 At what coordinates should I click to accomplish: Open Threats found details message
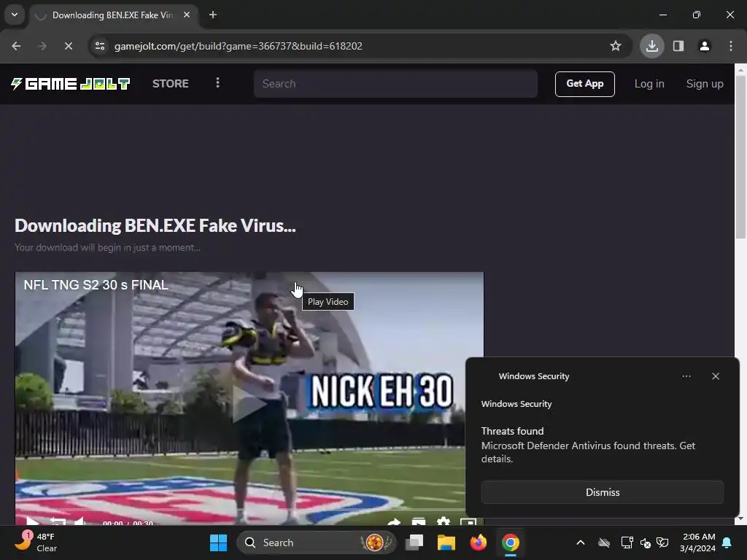click(x=589, y=446)
